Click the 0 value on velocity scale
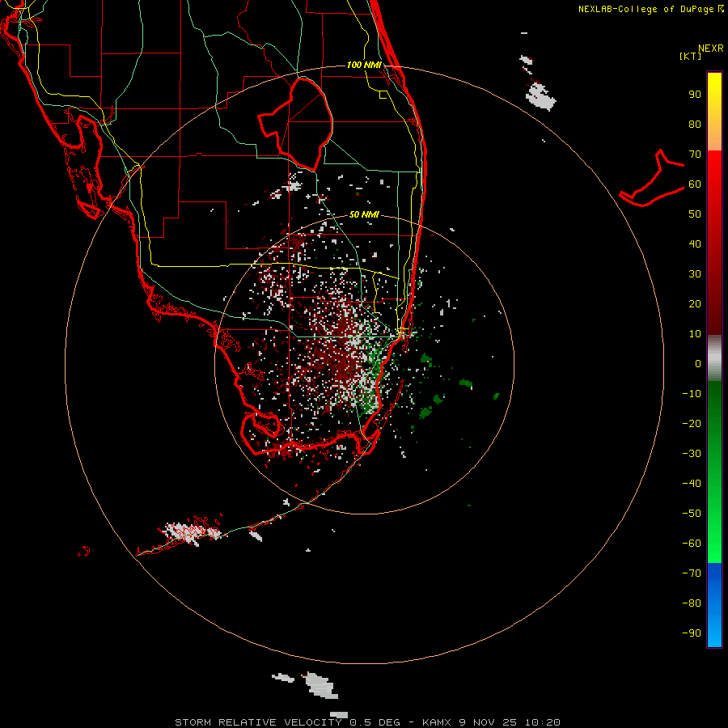Screen dimensions: 728x728 [x=698, y=363]
